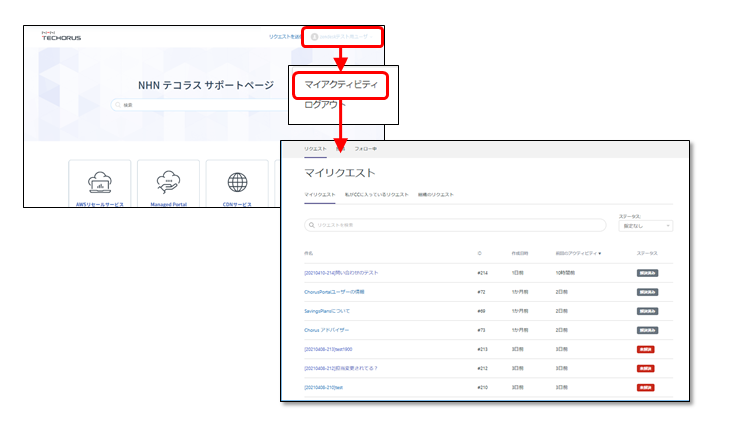Click the 10時間前 activity cell
Viewport: 750px width, 422px height.
click(x=565, y=273)
